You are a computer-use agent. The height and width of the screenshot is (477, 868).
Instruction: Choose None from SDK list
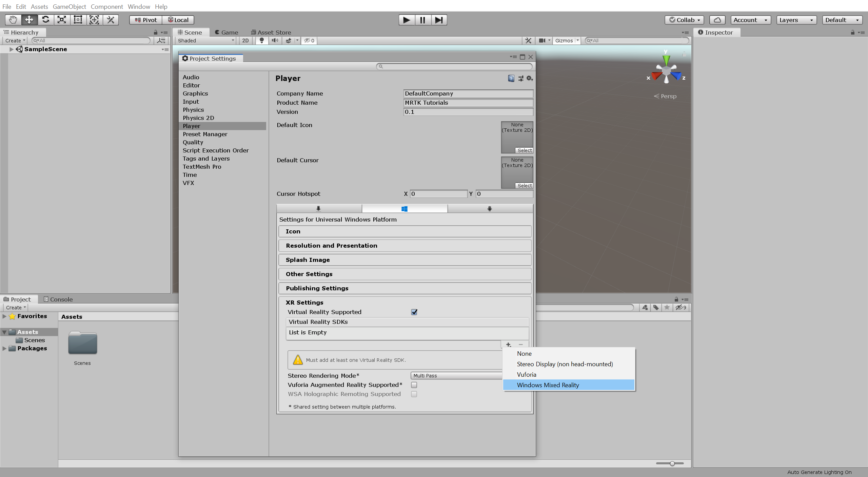tap(569, 354)
